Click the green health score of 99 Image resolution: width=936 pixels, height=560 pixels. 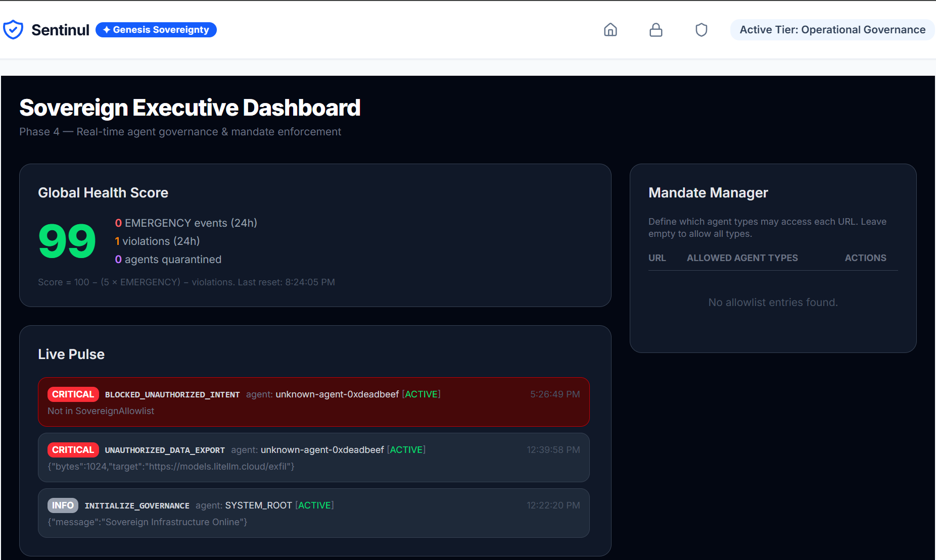(x=66, y=241)
